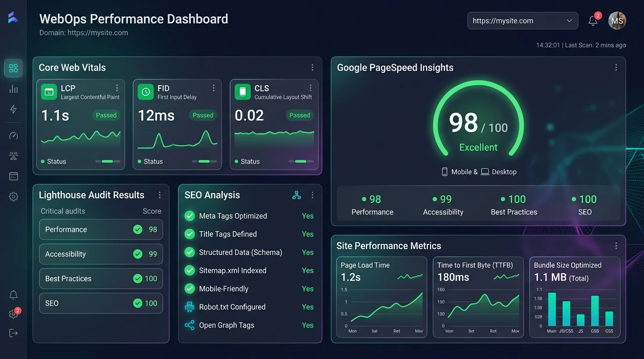This screenshot has width=644, height=359.
Task: Open the Google PageSpeed Insights kebab menu
Action: pyautogui.click(x=616, y=67)
